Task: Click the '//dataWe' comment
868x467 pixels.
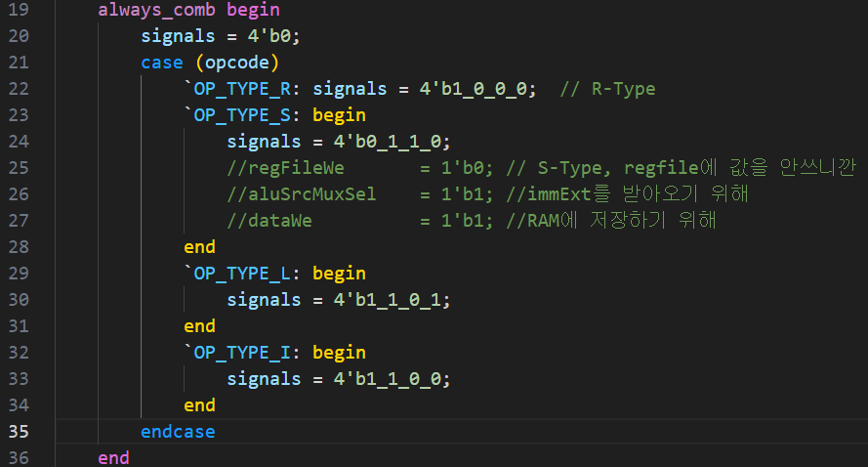Action: tap(269, 221)
